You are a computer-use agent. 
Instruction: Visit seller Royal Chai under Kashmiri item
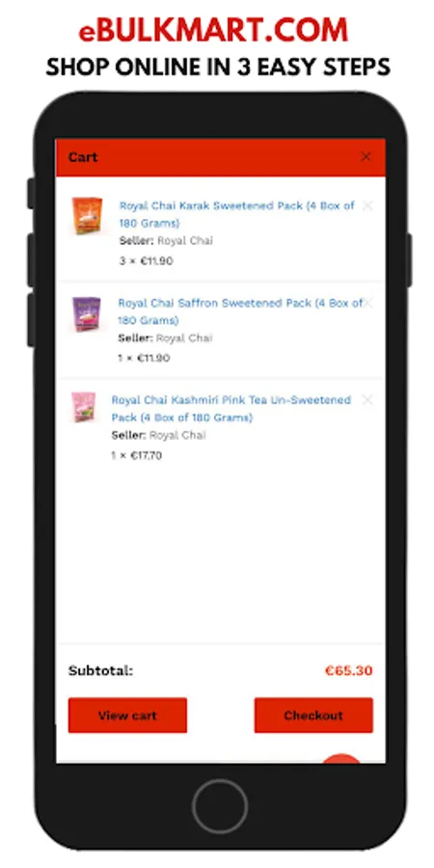[x=177, y=436]
